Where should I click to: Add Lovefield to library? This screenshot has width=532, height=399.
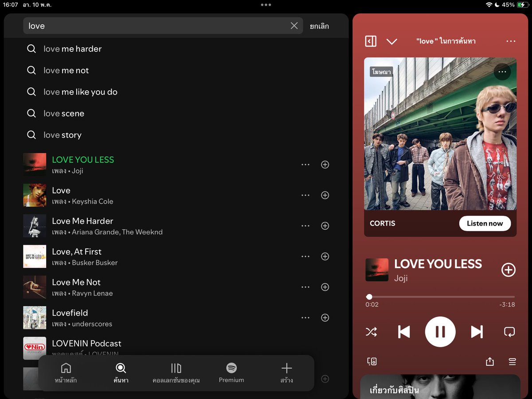325,317
